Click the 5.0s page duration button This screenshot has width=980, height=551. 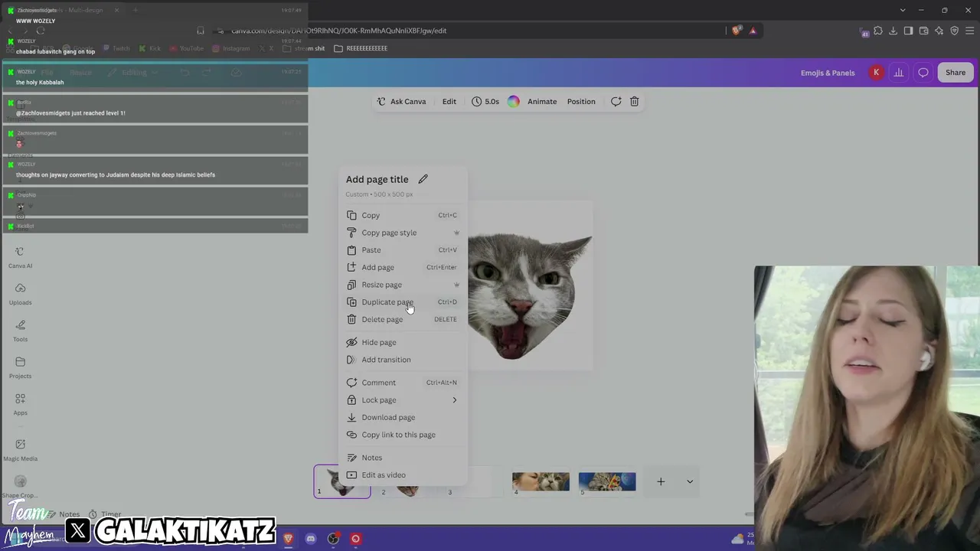[x=485, y=101]
